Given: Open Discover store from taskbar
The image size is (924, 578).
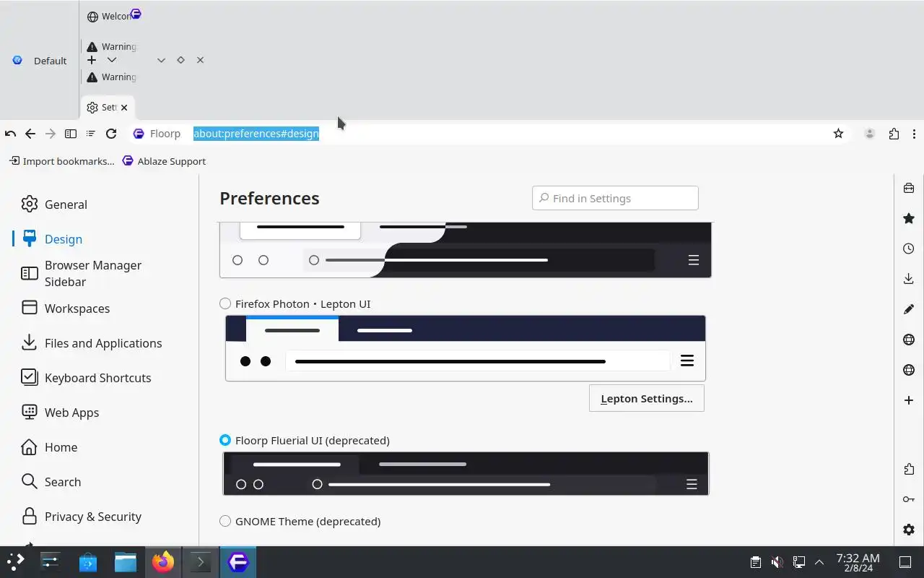Looking at the screenshot, I should pos(88,562).
